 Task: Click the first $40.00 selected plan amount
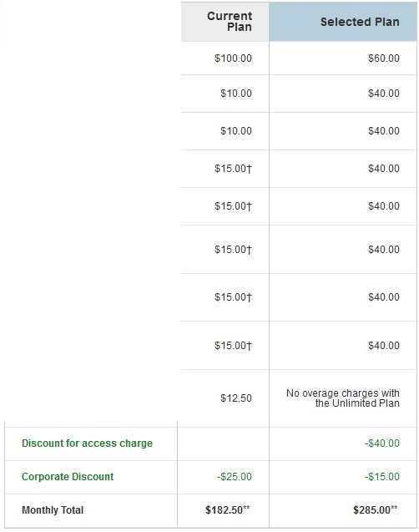tap(384, 93)
